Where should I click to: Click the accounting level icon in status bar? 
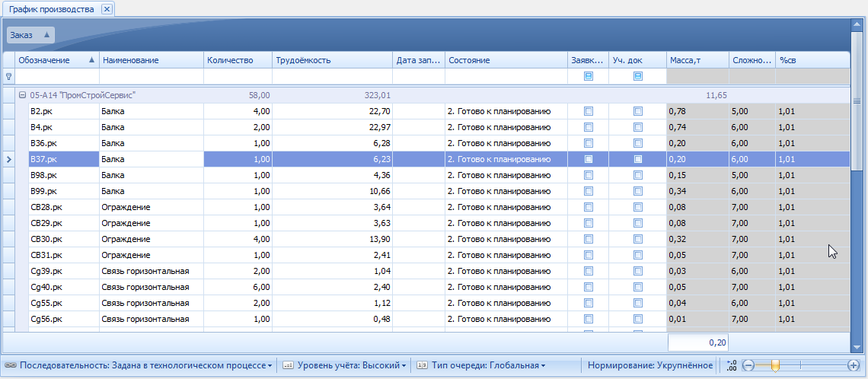point(288,365)
